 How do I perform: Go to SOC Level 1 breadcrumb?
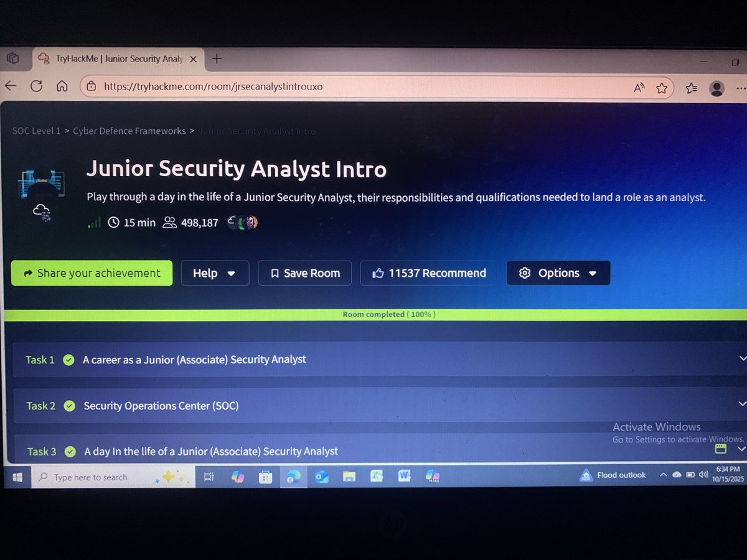click(x=37, y=131)
